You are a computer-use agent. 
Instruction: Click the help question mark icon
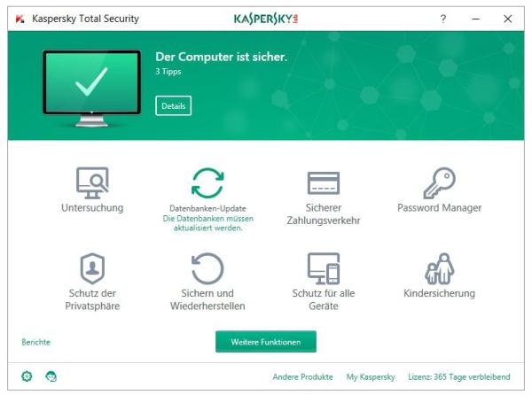[x=443, y=19]
